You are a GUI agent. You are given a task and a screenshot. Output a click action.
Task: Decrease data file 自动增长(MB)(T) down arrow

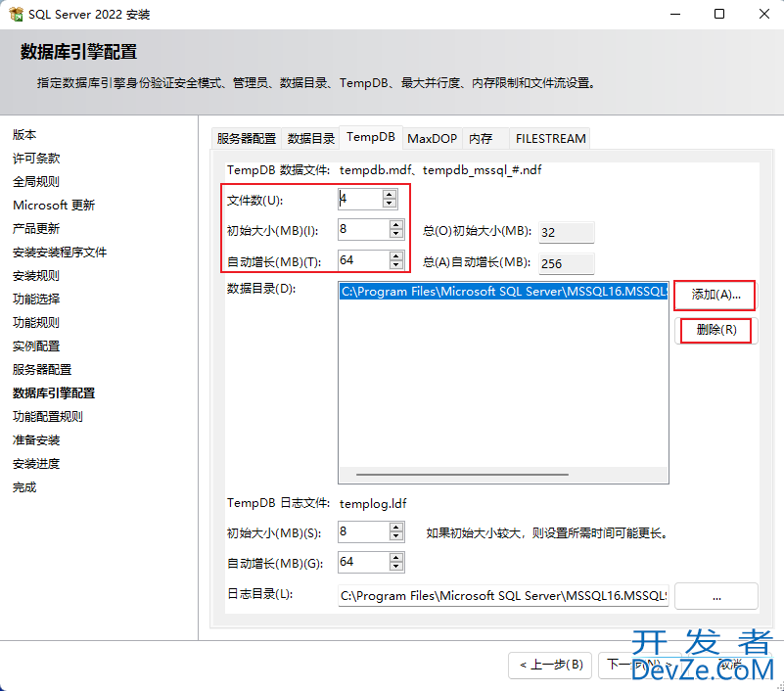(396, 264)
